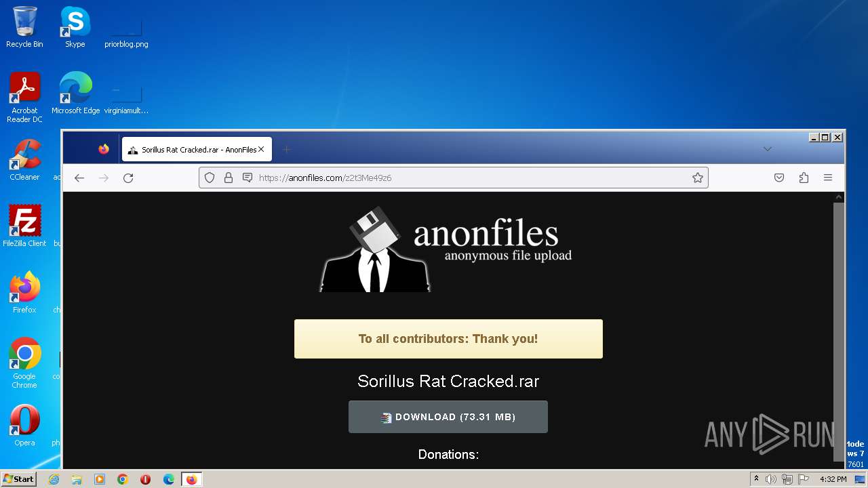This screenshot has width=868, height=488.
Task: Open Internet Explorer from the taskbar
Action: pos(54,479)
